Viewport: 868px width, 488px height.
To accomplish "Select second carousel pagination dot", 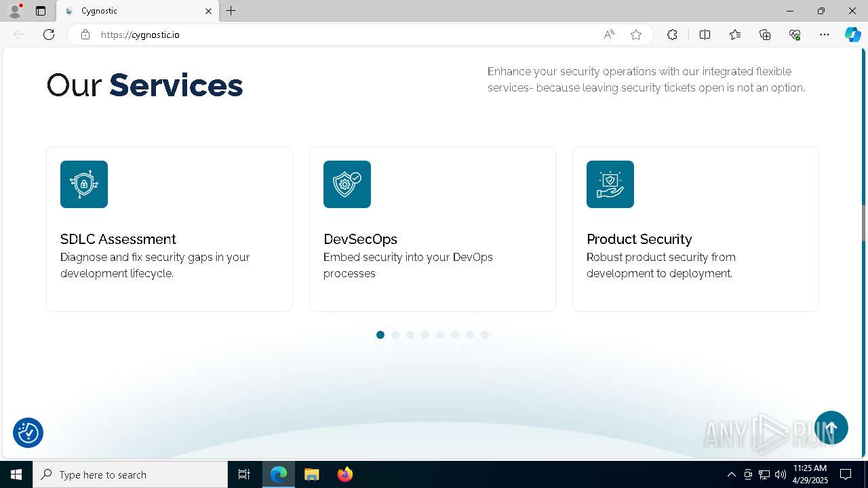I will 395,335.
